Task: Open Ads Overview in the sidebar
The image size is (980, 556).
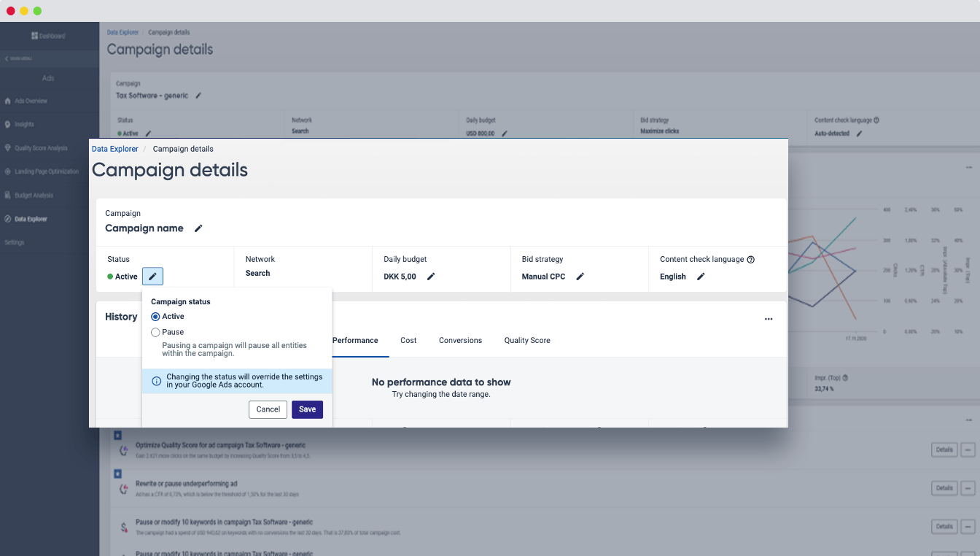Action: pos(31,101)
